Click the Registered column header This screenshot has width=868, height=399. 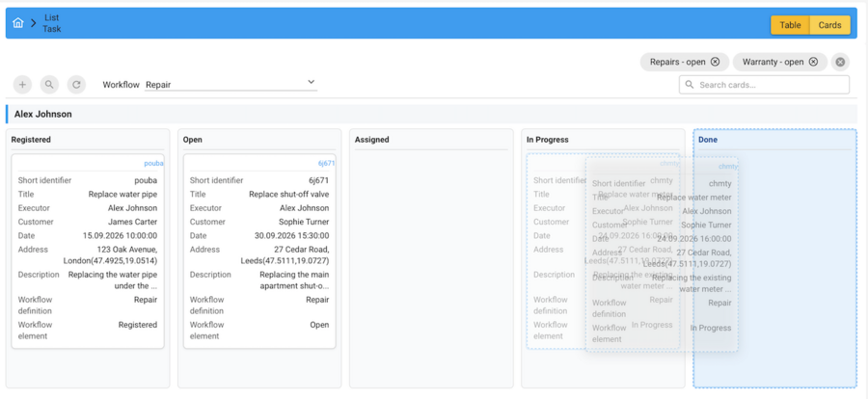(x=31, y=140)
